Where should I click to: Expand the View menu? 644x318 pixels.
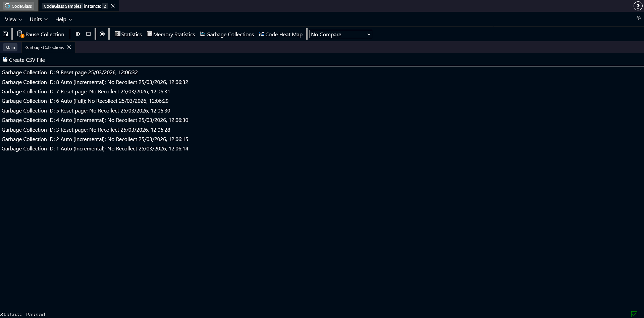point(13,19)
